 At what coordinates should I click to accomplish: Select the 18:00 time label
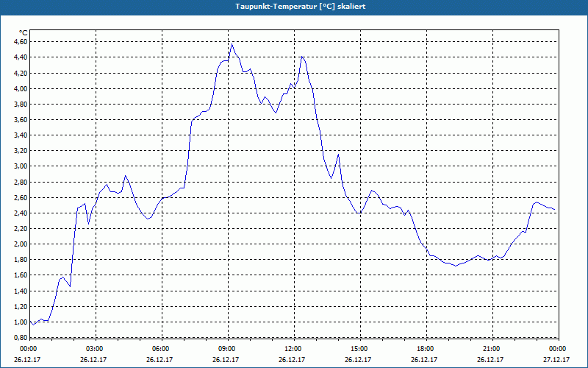pyautogui.click(x=426, y=349)
